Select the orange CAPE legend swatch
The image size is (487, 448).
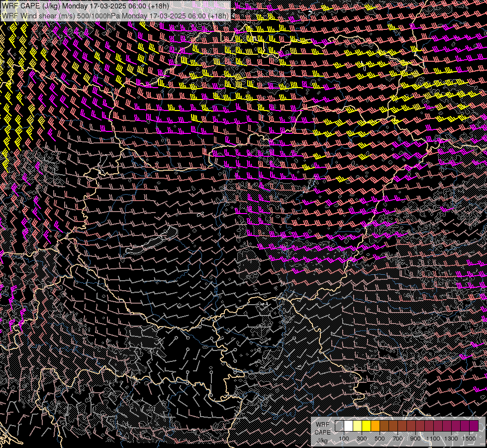375,426
